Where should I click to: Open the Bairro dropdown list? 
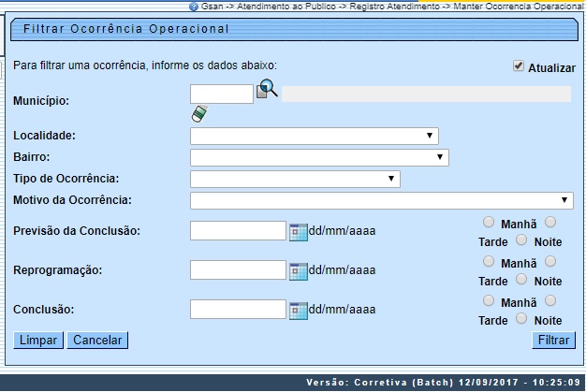tap(318, 157)
